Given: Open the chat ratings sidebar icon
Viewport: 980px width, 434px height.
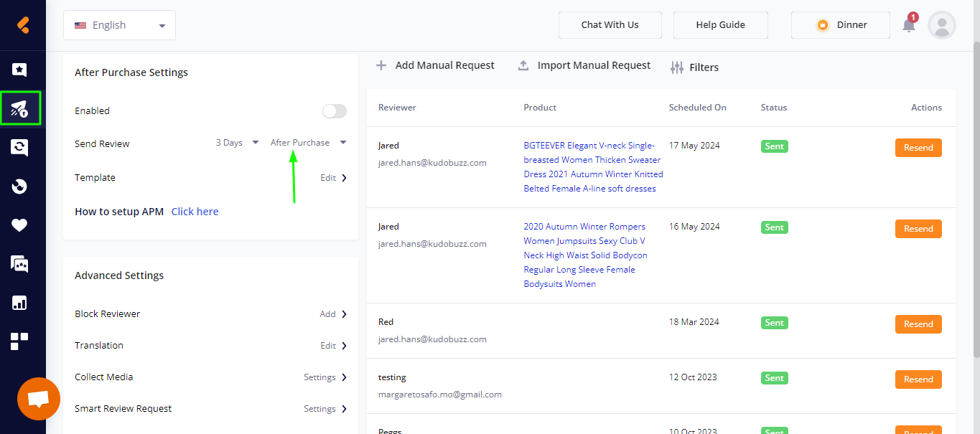Looking at the screenshot, I should [x=19, y=264].
